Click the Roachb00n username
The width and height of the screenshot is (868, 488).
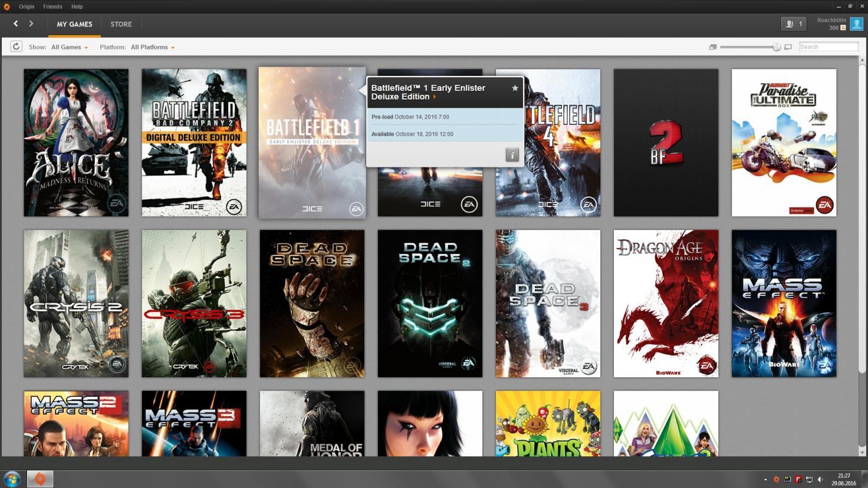tap(831, 20)
